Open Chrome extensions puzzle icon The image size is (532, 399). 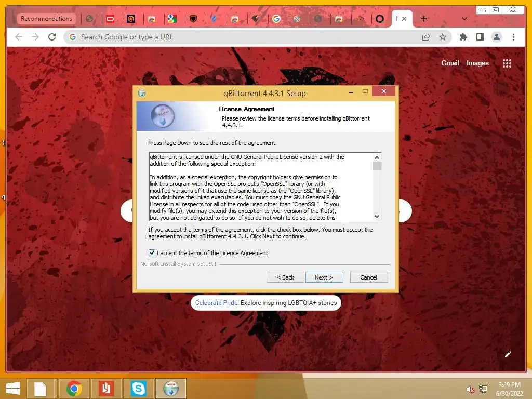tap(463, 37)
